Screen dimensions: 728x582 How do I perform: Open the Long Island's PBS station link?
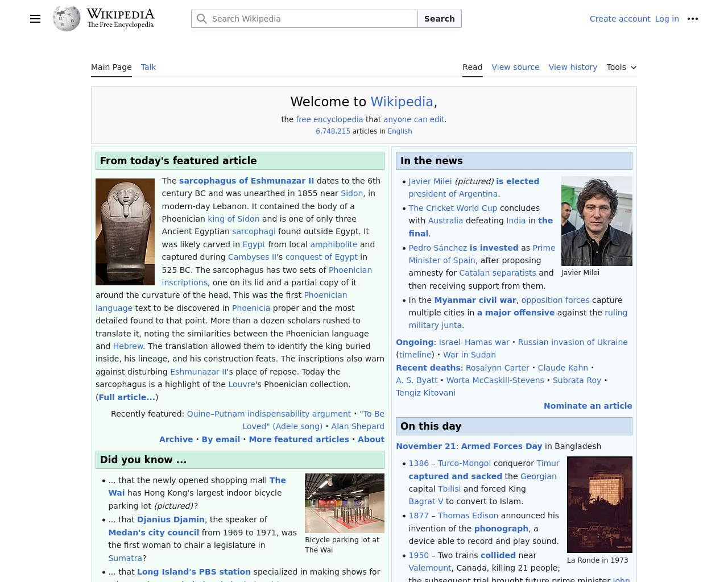pyautogui.click(x=194, y=572)
